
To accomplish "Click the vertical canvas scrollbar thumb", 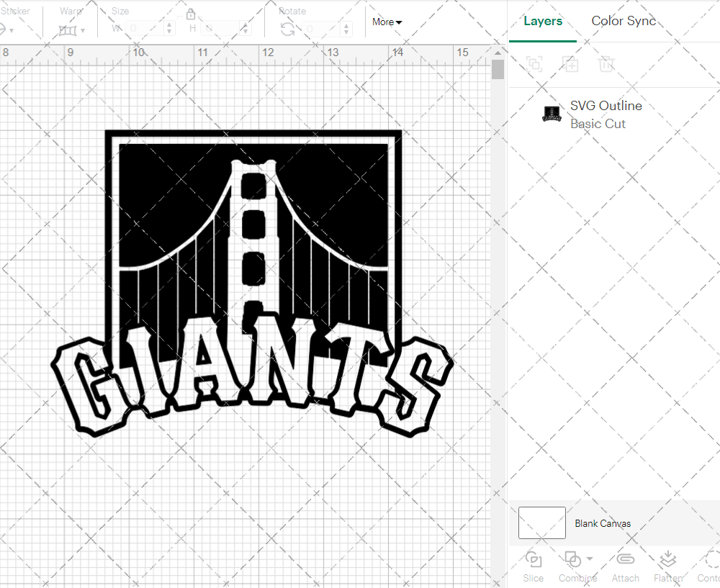I will pos(498,70).
